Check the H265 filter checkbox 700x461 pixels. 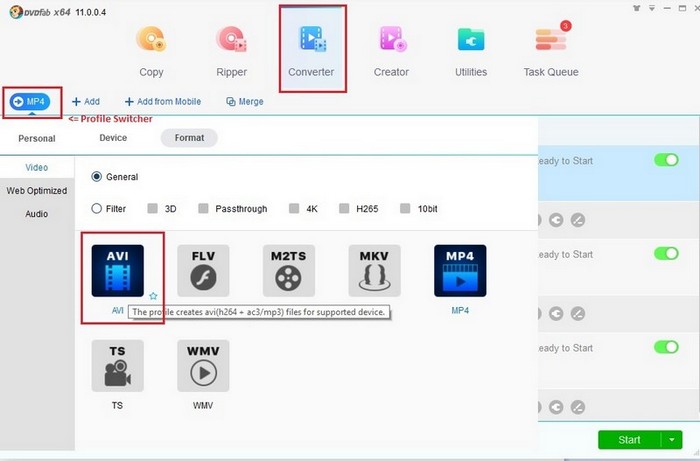[344, 208]
